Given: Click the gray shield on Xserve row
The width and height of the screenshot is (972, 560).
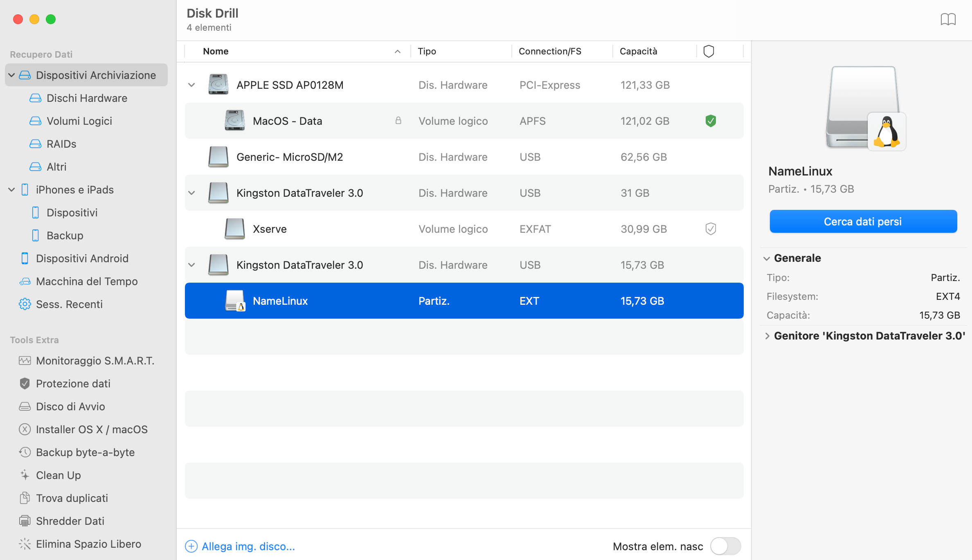Looking at the screenshot, I should click(711, 229).
